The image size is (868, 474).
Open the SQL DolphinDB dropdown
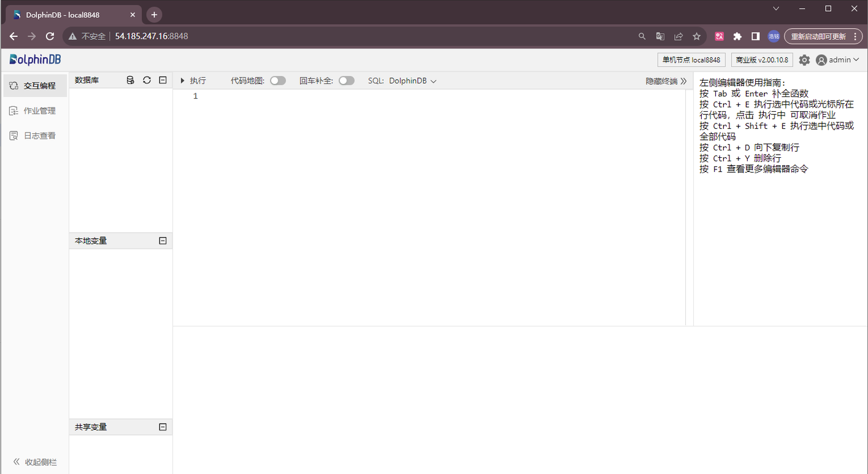click(x=412, y=81)
